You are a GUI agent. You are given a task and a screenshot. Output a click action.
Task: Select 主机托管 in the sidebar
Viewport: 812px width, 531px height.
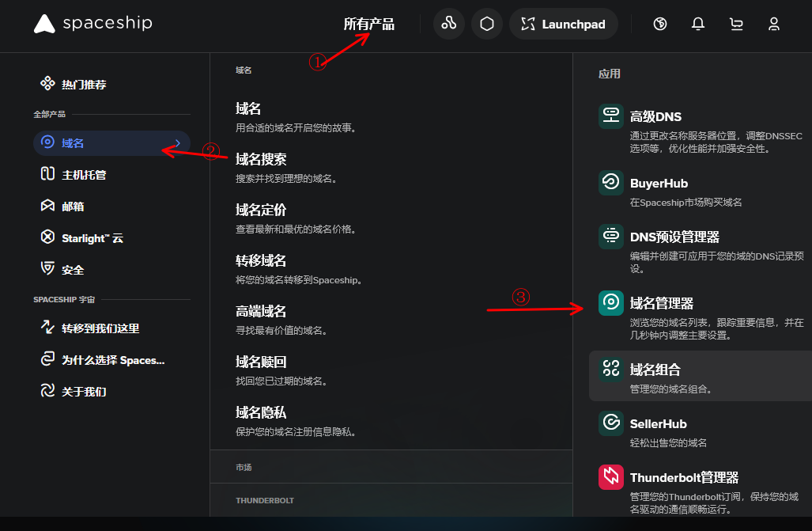coord(84,174)
